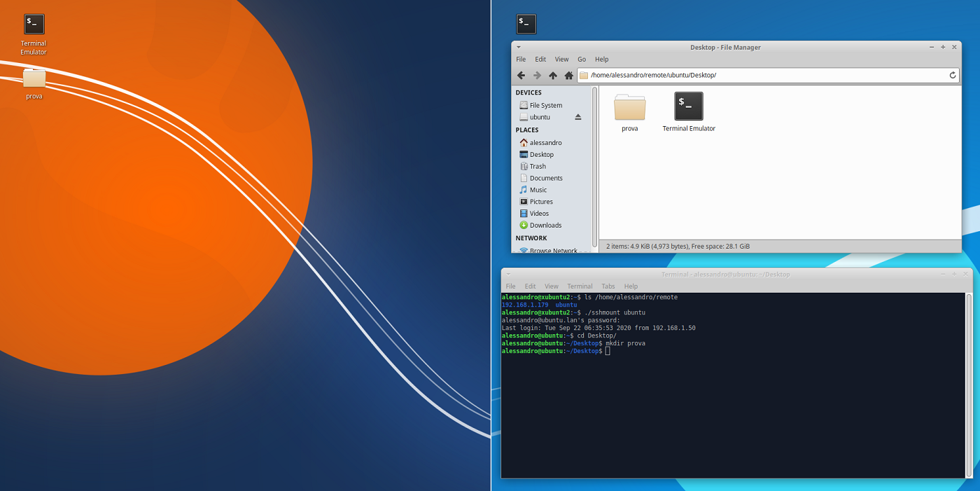Open the Edit menu in File Manager

540,60
